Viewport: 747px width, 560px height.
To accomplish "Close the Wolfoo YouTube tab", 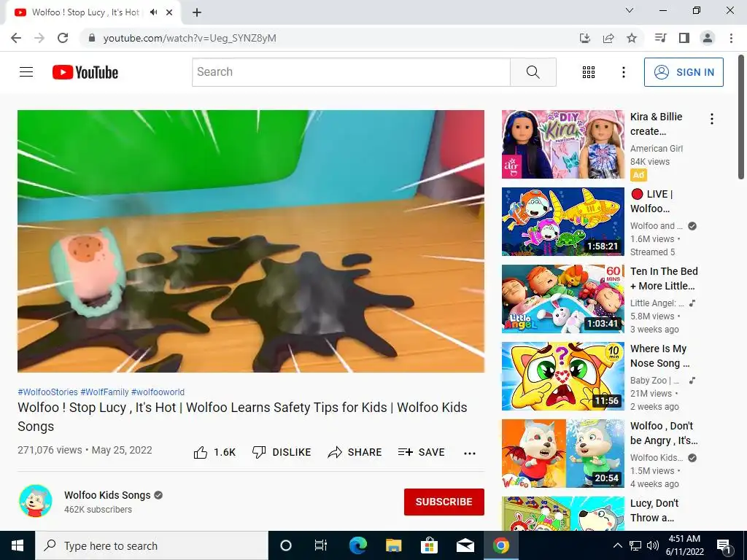I will tap(169, 13).
